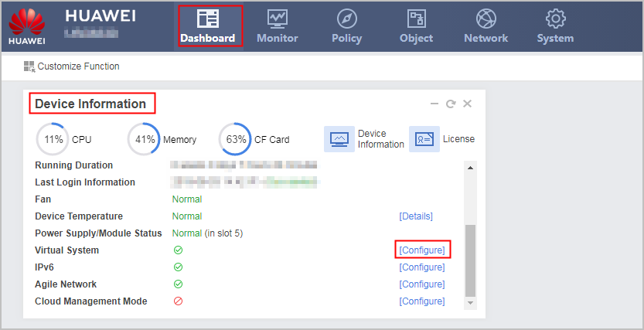Click the Device Information monitor icon
644x330 pixels.
coord(339,139)
